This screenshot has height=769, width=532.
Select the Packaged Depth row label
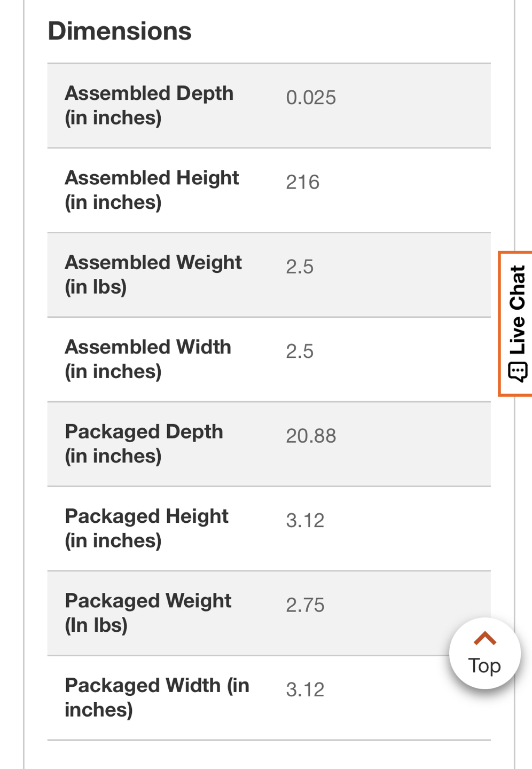click(144, 443)
